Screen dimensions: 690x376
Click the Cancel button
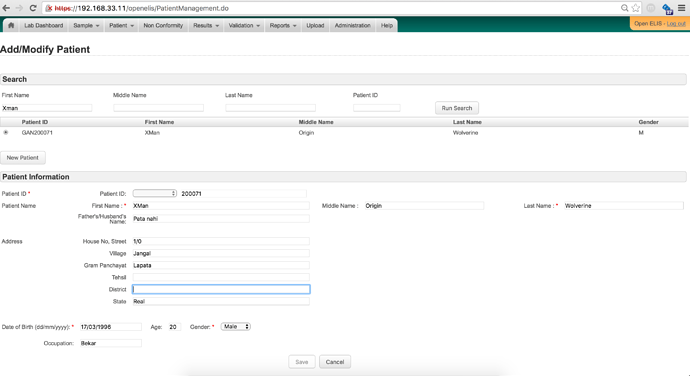[335, 362]
